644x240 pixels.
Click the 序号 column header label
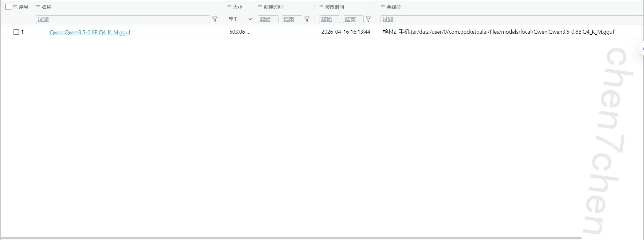click(x=24, y=7)
